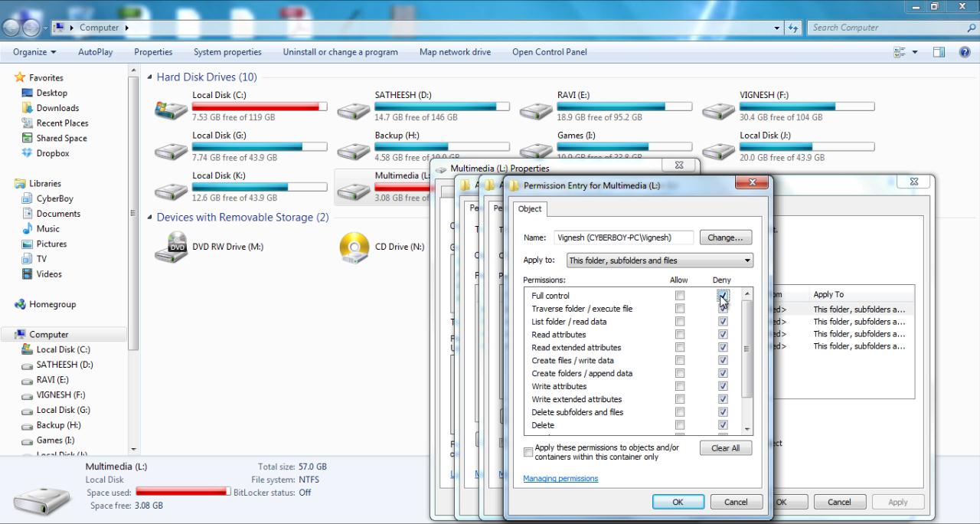Click the forward navigation arrow
The image size is (980, 524).
pos(31,28)
